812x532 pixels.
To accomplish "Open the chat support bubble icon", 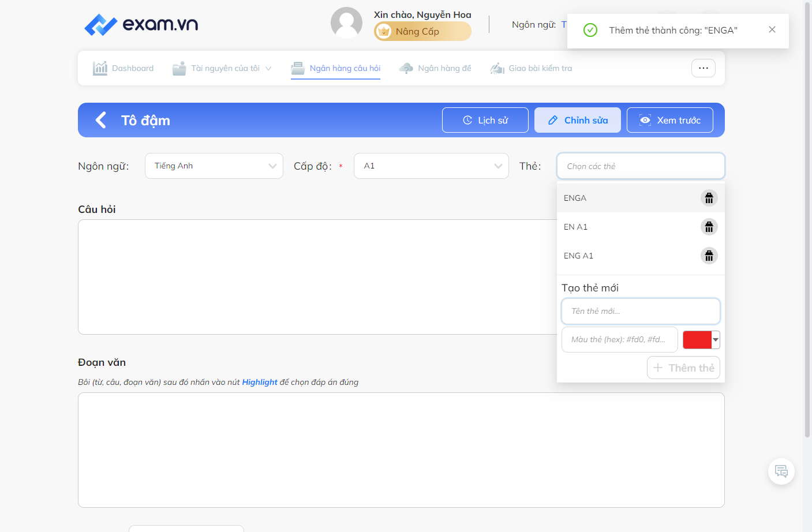I will click(x=781, y=471).
